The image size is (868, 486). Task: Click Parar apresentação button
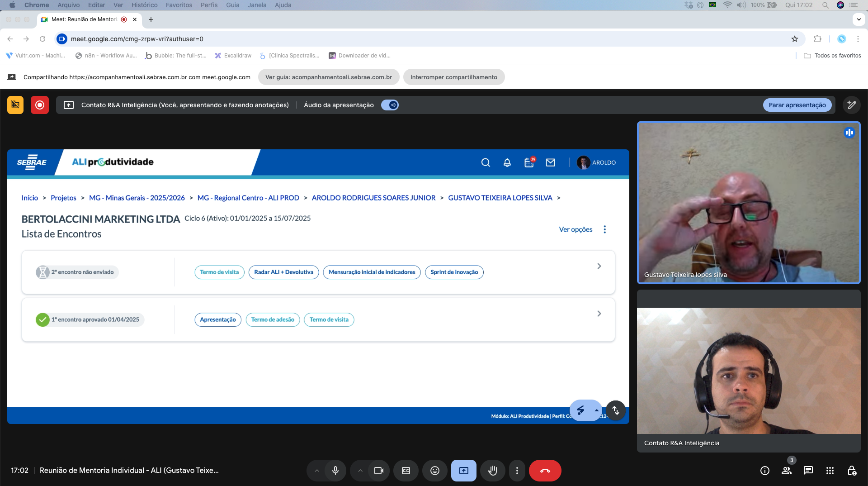point(797,105)
